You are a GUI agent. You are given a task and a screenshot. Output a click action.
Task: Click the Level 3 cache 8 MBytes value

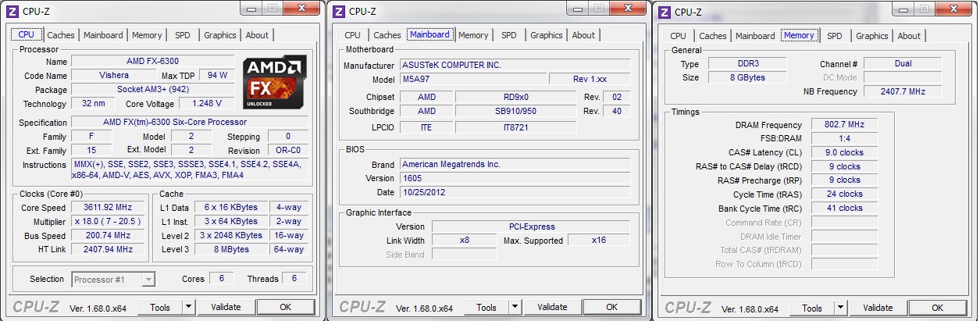pyautogui.click(x=233, y=250)
